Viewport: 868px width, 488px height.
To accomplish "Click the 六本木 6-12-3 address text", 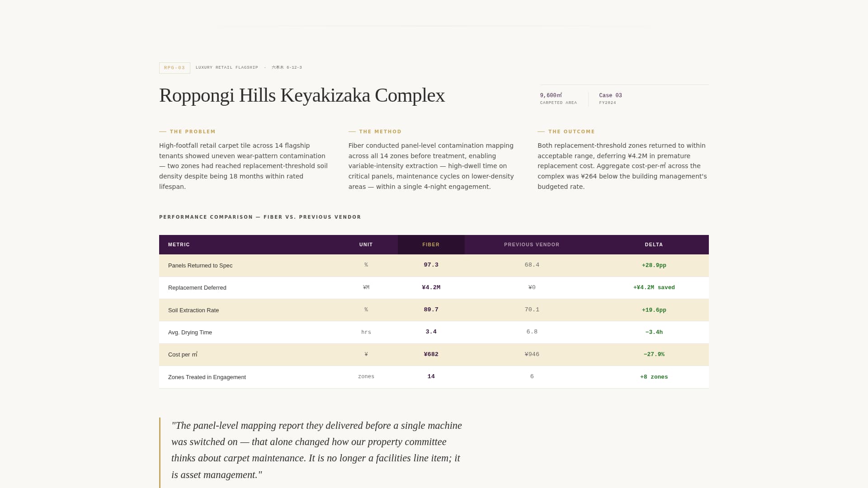I will coord(287,68).
